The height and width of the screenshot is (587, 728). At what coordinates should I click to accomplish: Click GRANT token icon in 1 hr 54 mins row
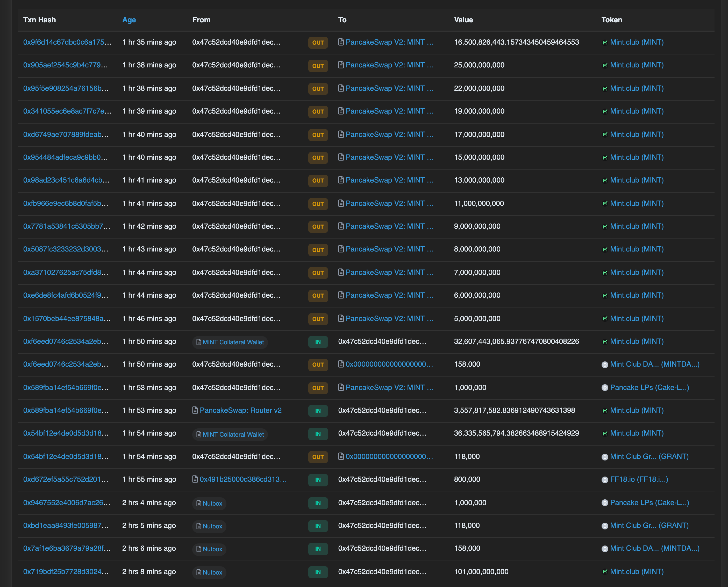[x=605, y=457]
